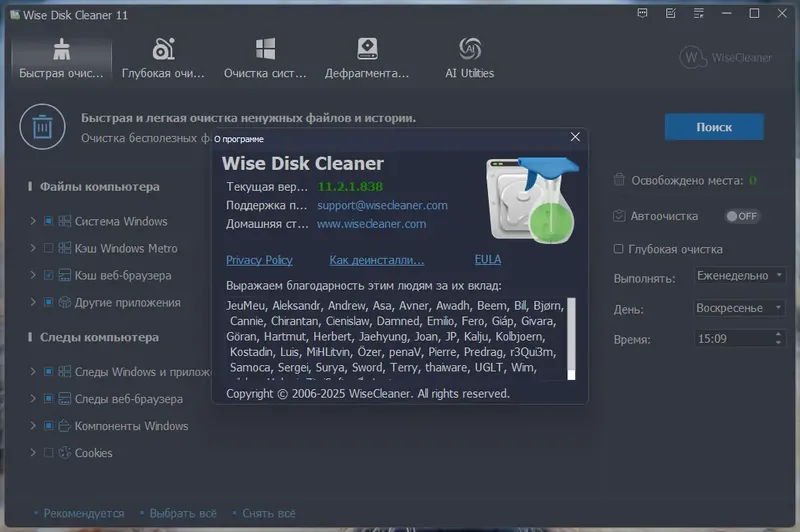Toggle the Следы веб-браузера checkbox

[48, 398]
